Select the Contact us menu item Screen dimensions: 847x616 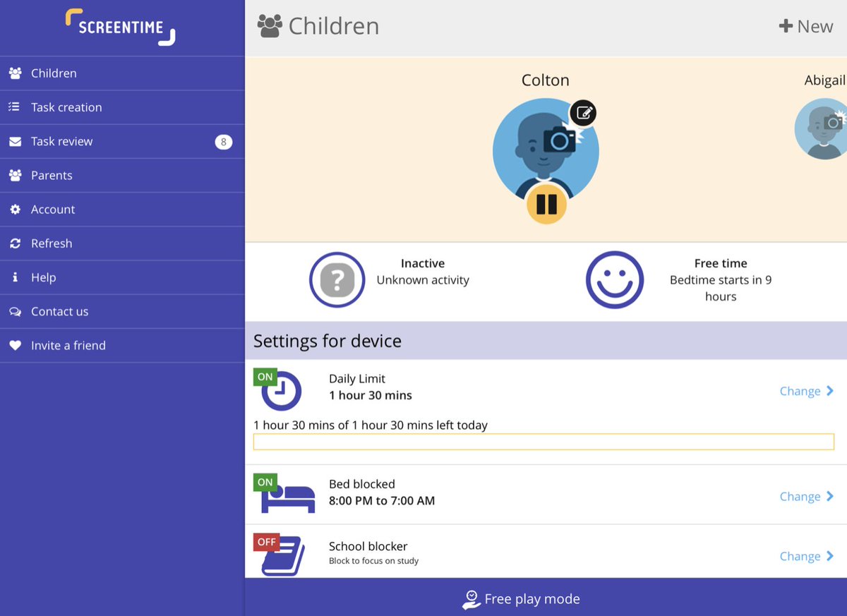tap(122, 311)
